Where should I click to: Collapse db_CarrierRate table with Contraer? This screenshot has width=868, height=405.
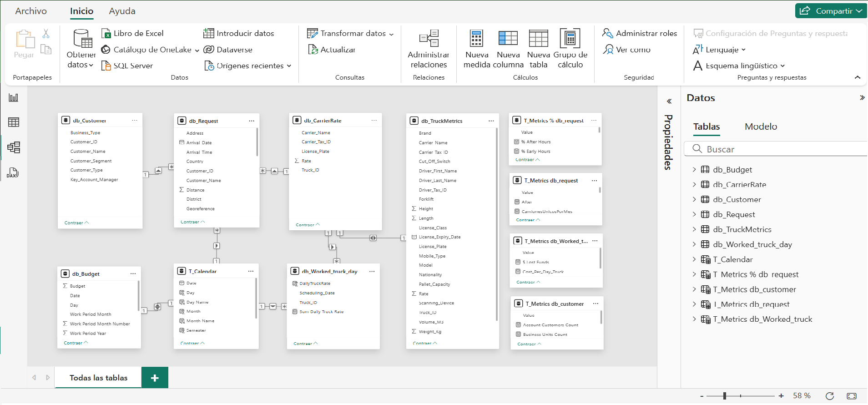pos(308,225)
